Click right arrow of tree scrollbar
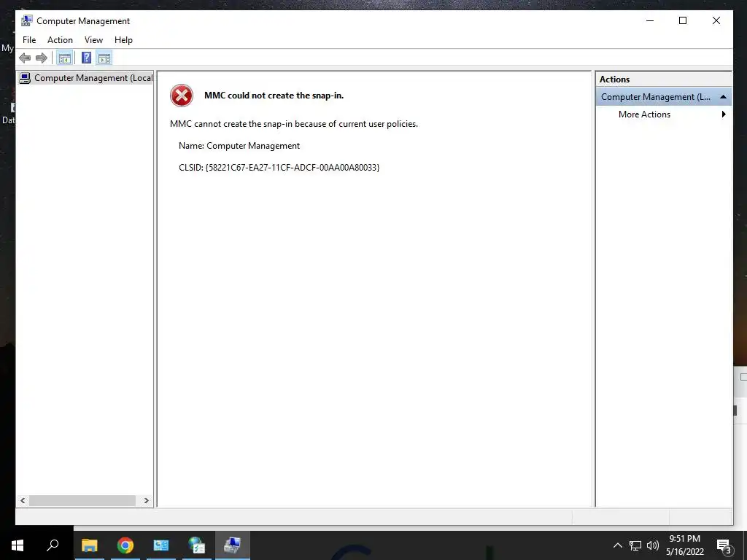This screenshot has width=747, height=560. pyautogui.click(x=146, y=501)
